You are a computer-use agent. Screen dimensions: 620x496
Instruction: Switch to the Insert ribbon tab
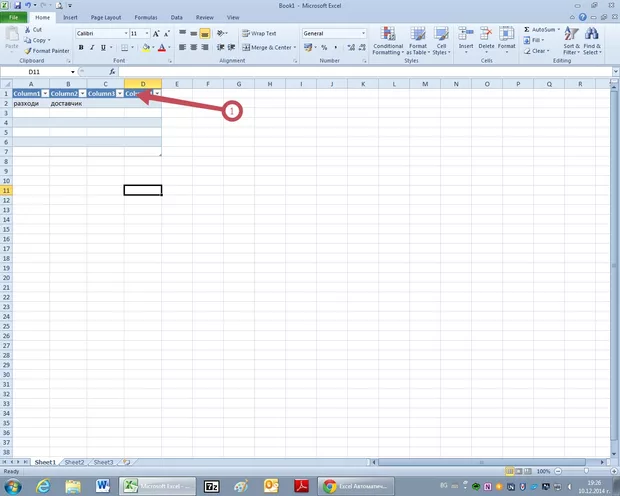tap(70, 17)
